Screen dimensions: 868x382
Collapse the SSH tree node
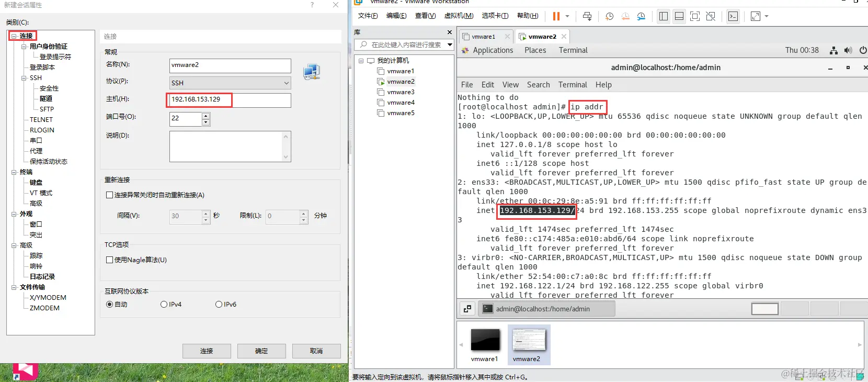click(24, 78)
